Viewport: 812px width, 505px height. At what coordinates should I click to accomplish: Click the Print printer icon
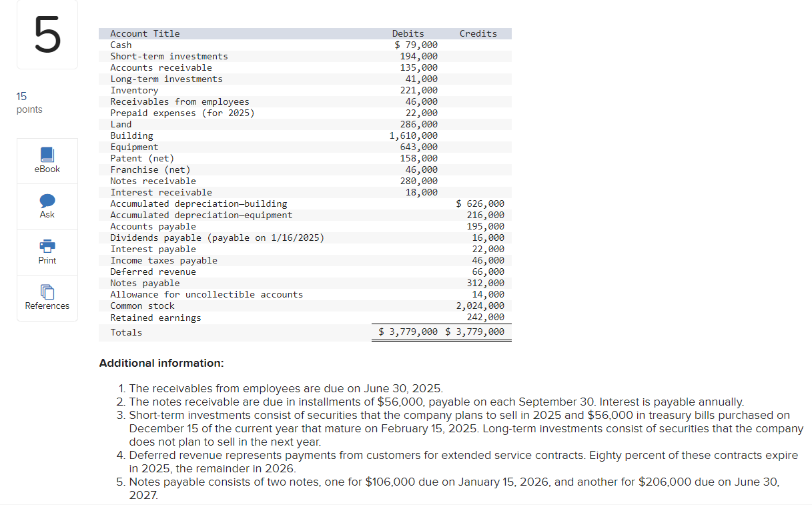tap(47, 246)
